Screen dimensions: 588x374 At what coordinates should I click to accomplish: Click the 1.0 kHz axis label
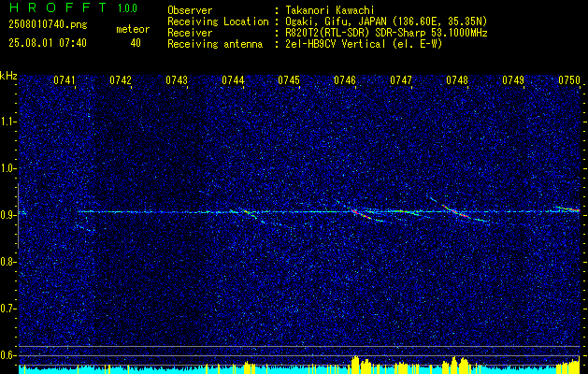(7, 168)
